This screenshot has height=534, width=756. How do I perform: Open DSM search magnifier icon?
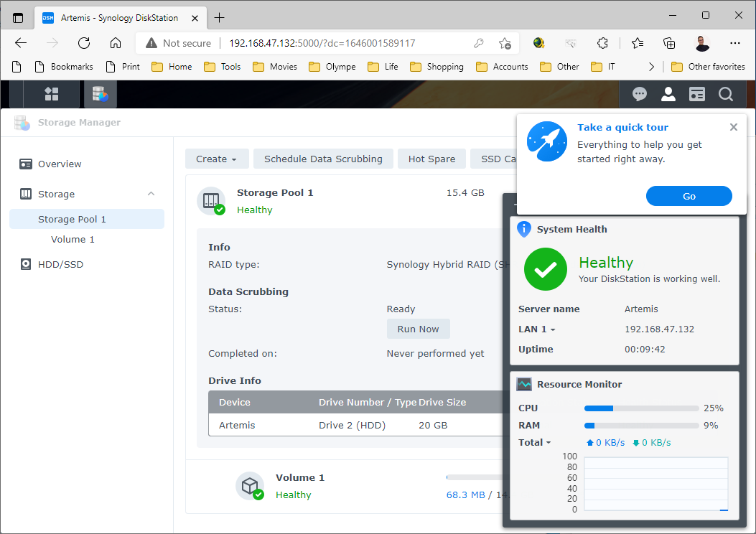pyautogui.click(x=726, y=94)
